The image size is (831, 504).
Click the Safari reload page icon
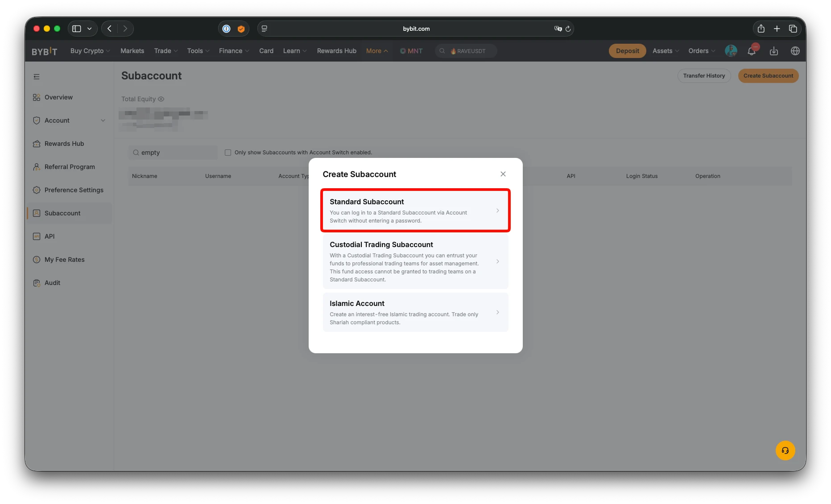click(x=568, y=29)
